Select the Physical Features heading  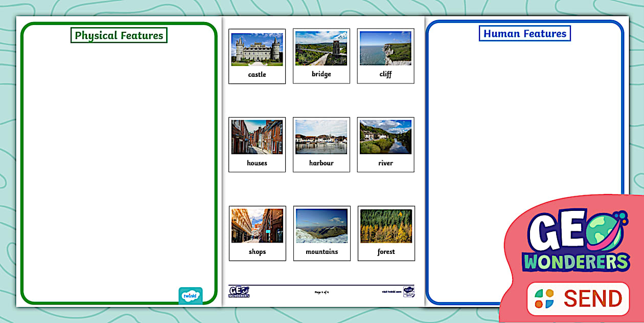click(119, 35)
